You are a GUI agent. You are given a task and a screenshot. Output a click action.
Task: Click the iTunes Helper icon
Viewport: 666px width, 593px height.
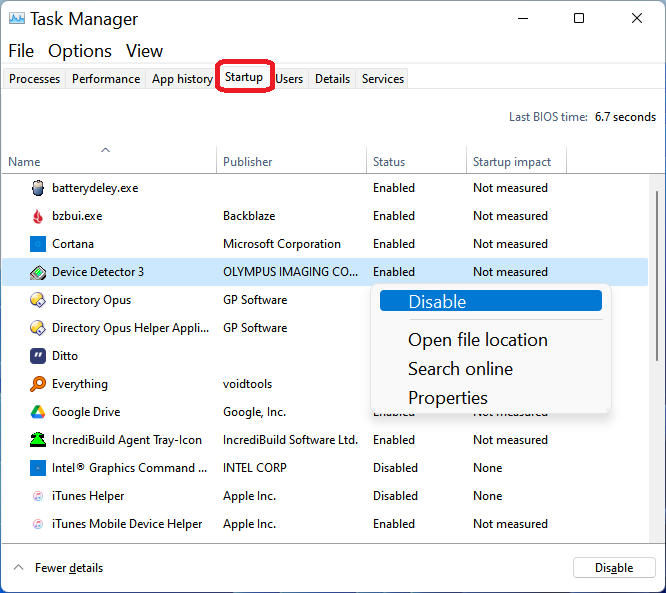point(38,496)
